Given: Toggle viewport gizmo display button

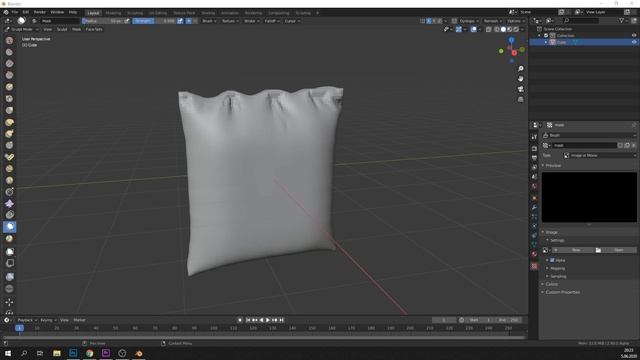Looking at the screenshot, I should 459,29.
